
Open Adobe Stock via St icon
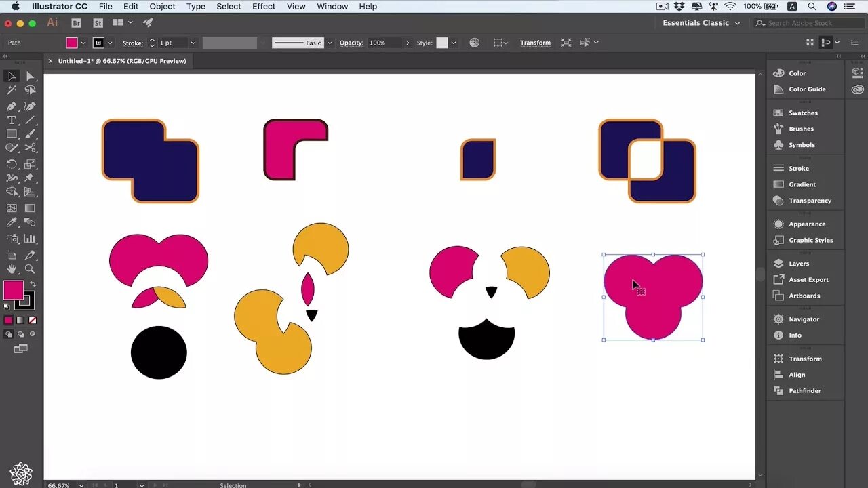[98, 23]
